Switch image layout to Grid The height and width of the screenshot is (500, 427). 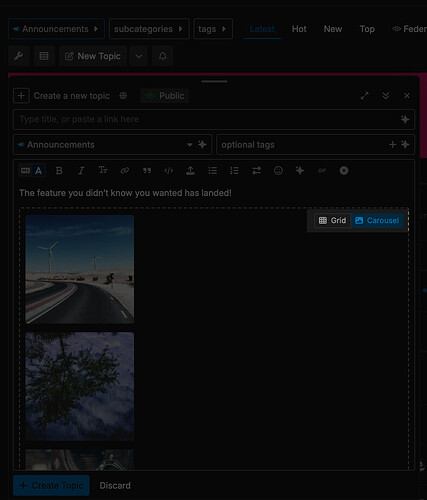pyautogui.click(x=332, y=221)
